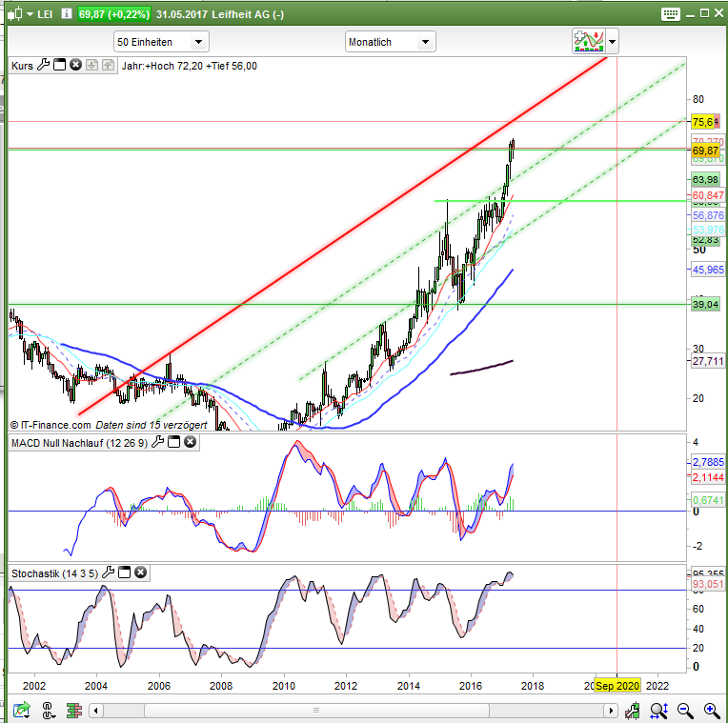This screenshot has width=728, height=723.
Task: Click the 39,04 support level tag
Action: pyautogui.click(x=705, y=305)
